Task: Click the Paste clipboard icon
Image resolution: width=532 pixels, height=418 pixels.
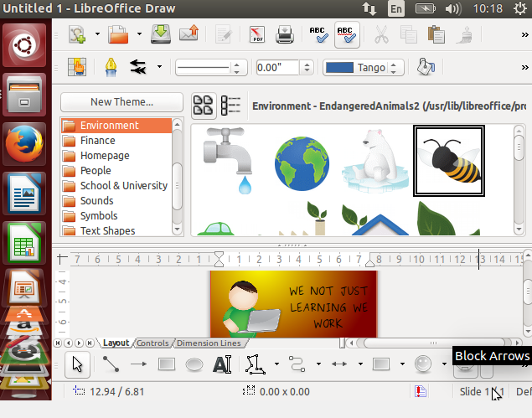Action: click(x=436, y=34)
